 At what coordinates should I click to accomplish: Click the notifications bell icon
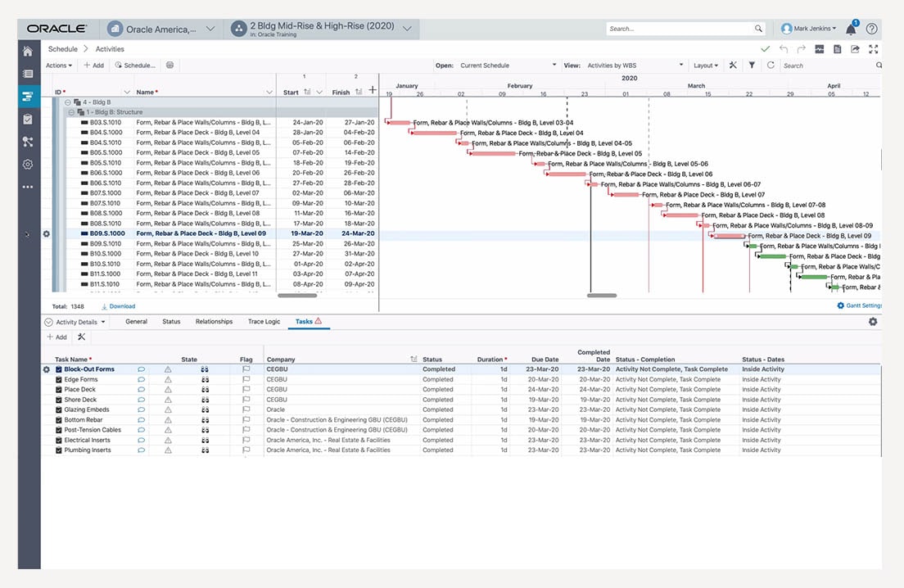pos(851,29)
